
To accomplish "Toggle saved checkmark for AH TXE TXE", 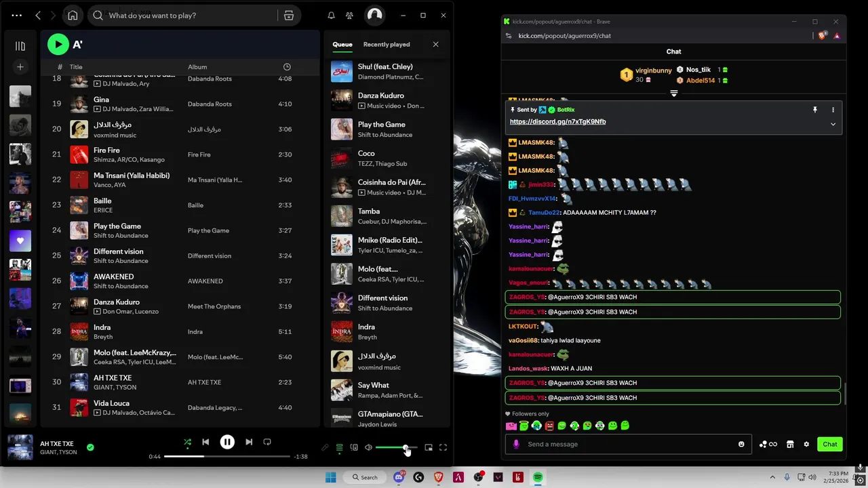I will pyautogui.click(x=90, y=447).
